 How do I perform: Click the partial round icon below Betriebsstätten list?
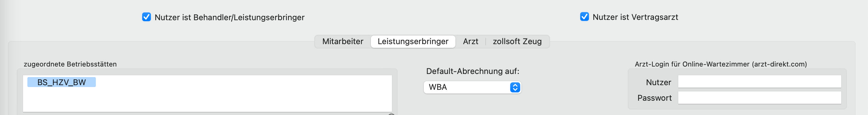pyautogui.click(x=391, y=114)
